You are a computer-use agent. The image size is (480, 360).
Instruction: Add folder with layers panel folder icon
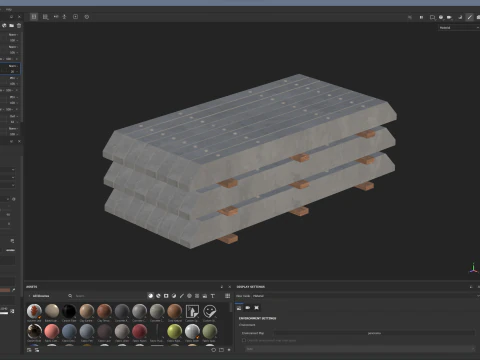[12, 25]
